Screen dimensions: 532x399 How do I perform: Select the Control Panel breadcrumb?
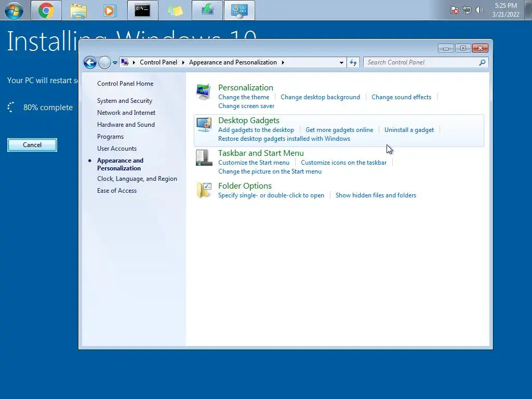158,62
